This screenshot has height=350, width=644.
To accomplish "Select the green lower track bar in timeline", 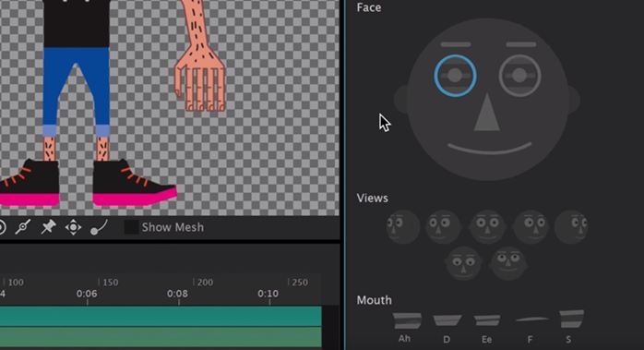I will click(x=161, y=337).
